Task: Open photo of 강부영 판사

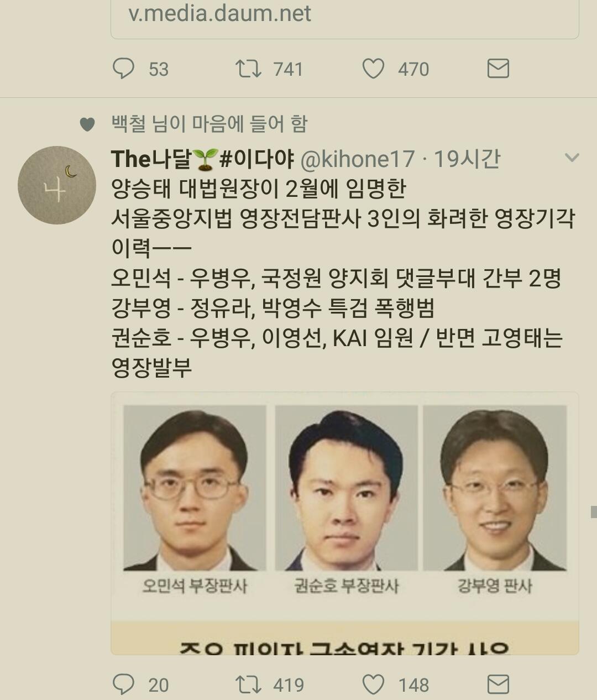Action: (495, 488)
